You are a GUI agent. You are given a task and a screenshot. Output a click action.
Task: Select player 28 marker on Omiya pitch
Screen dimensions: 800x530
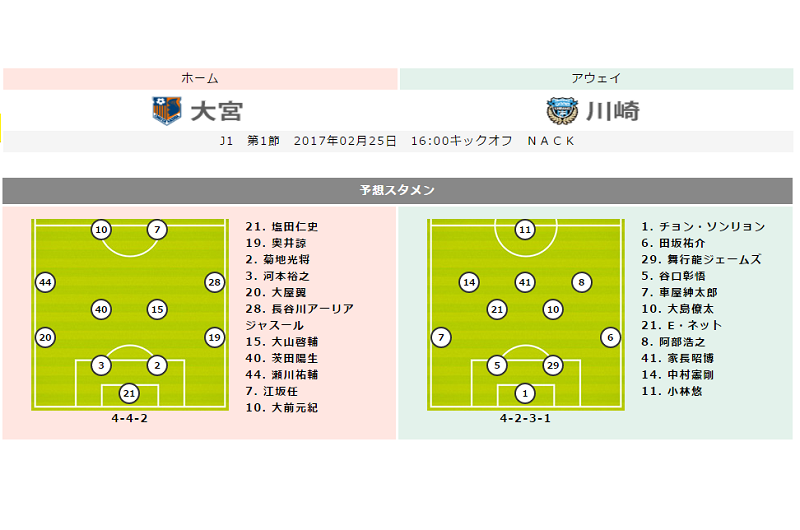pyautogui.click(x=214, y=282)
